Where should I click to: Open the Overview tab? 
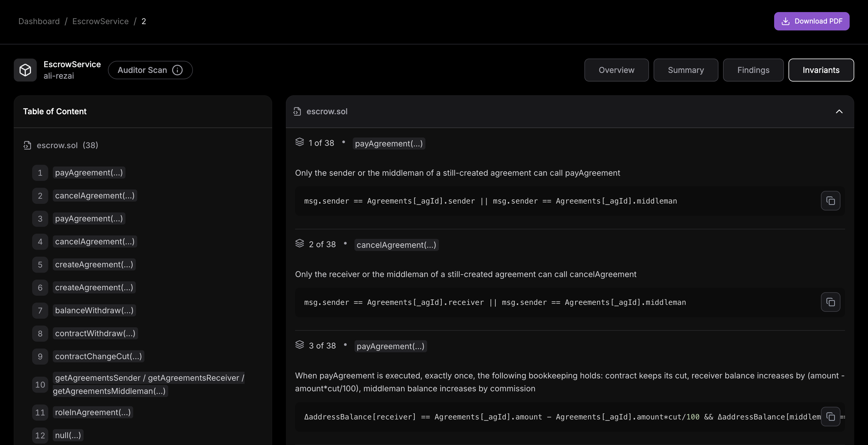click(616, 70)
